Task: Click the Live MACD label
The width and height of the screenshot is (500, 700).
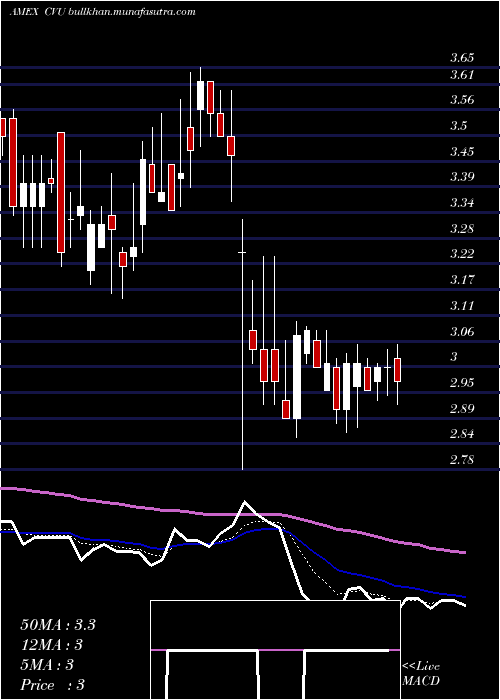Action: click(x=421, y=674)
